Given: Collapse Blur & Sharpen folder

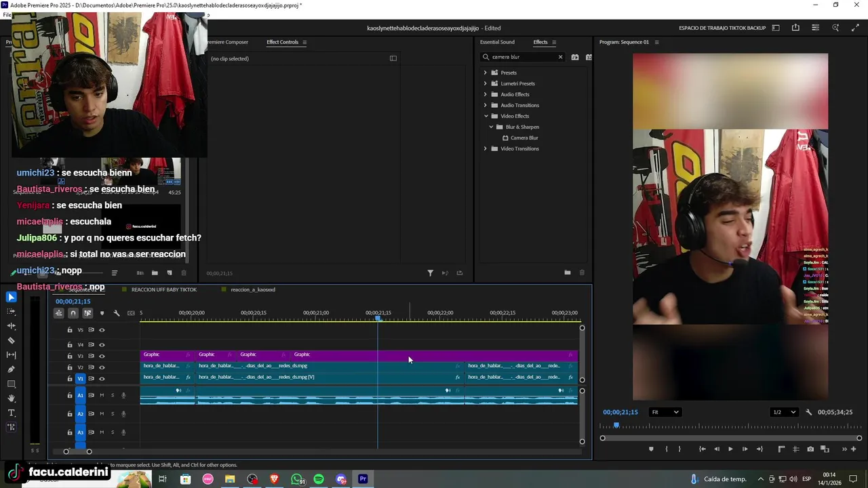Looking at the screenshot, I should click(491, 127).
